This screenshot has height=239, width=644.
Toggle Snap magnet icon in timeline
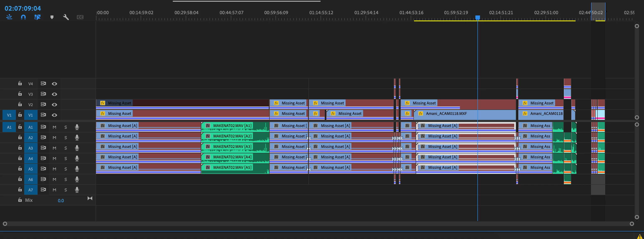click(23, 17)
